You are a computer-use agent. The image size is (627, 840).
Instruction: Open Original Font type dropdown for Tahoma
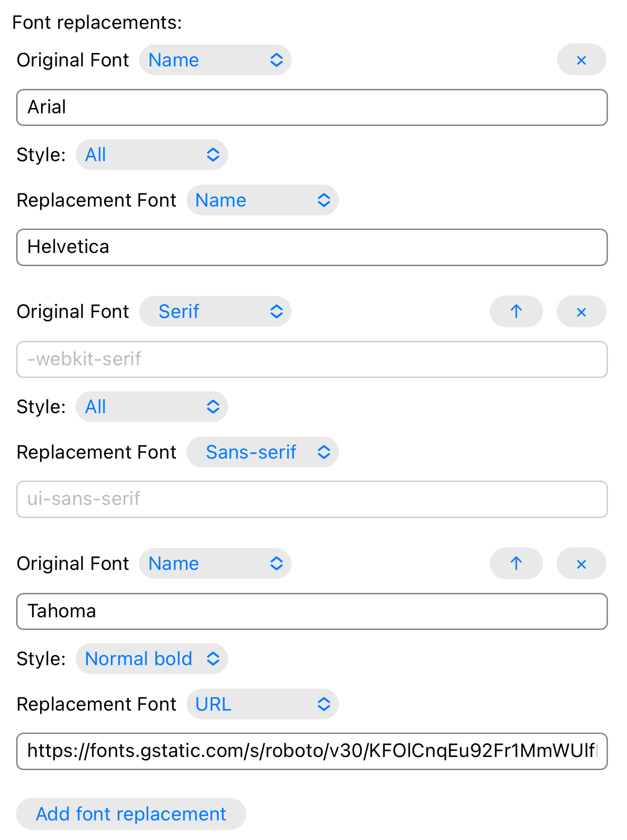(215, 564)
